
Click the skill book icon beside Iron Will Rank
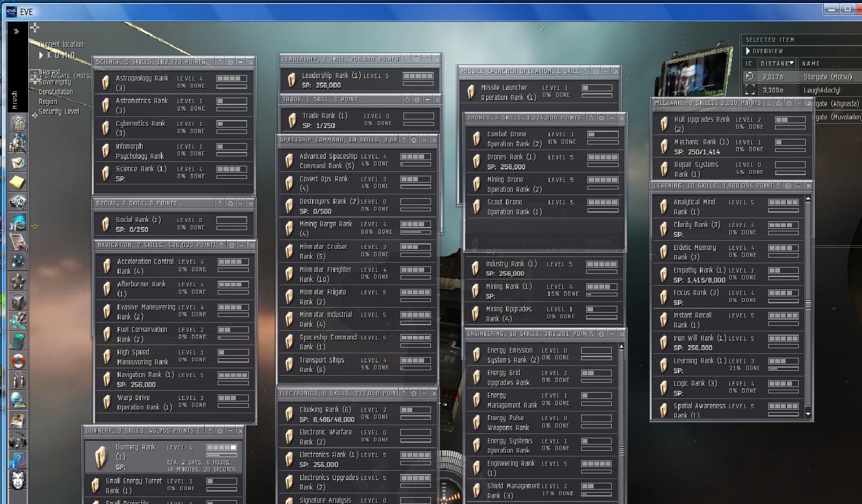click(x=663, y=343)
